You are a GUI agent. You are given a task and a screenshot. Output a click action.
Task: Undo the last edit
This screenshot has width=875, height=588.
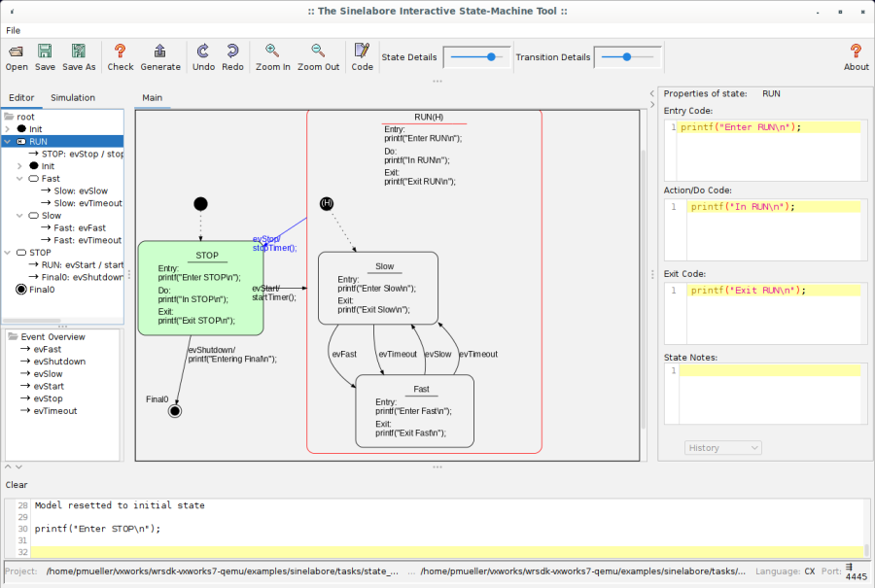pos(203,56)
